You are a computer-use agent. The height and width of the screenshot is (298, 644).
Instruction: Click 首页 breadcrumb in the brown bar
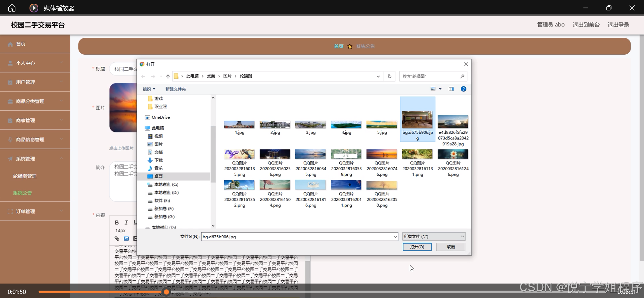click(339, 46)
